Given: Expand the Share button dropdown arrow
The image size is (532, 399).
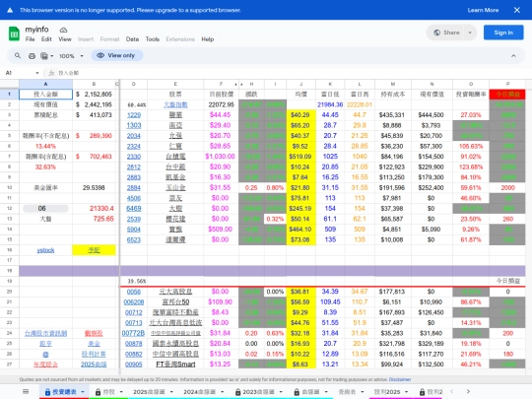Looking at the screenshot, I should click(x=470, y=33).
